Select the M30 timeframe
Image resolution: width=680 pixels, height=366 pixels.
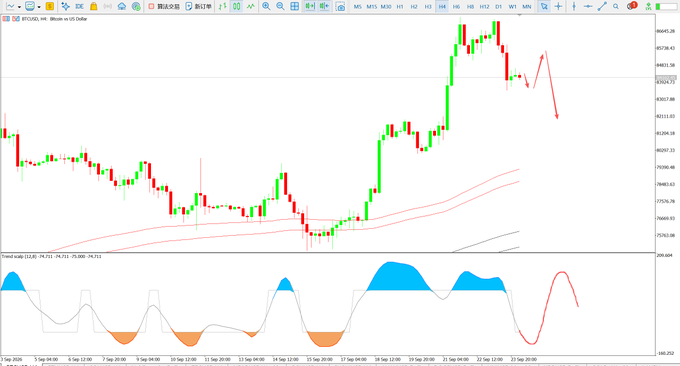coord(386,7)
